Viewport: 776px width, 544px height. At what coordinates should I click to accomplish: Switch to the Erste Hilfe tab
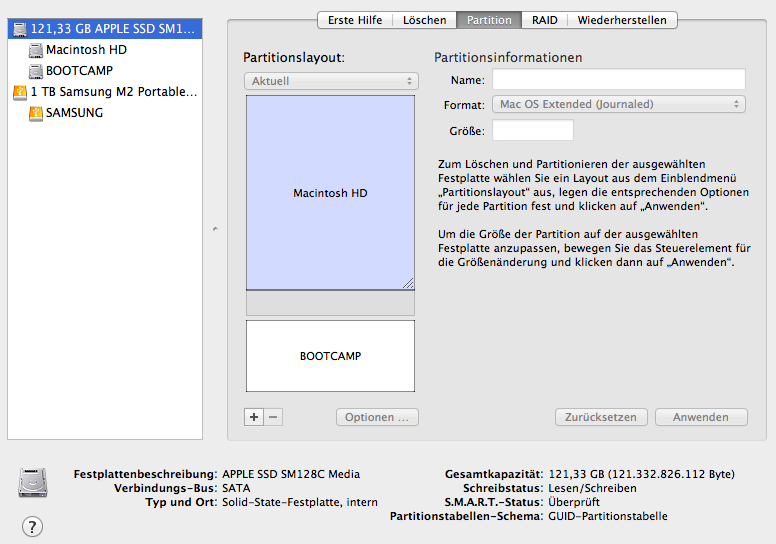(x=355, y=20)
